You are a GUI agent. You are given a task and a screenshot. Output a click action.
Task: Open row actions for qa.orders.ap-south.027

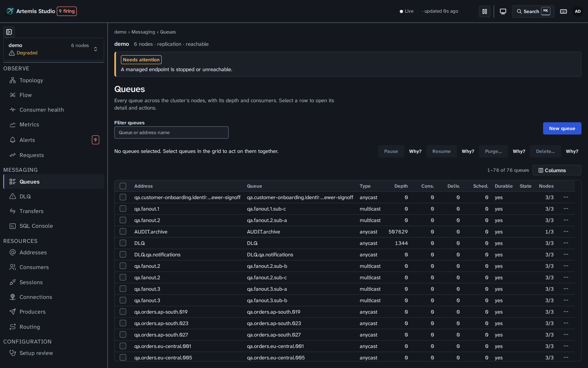click(566, 334)
